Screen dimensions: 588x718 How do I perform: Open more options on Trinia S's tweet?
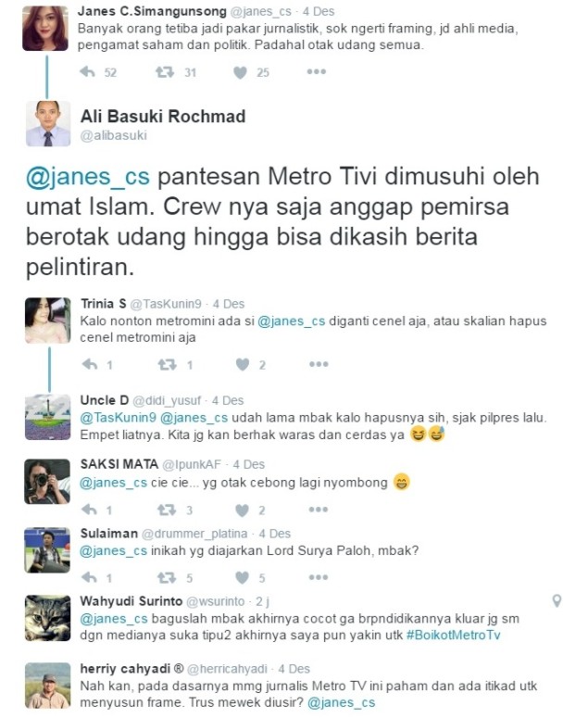(319, 364)
